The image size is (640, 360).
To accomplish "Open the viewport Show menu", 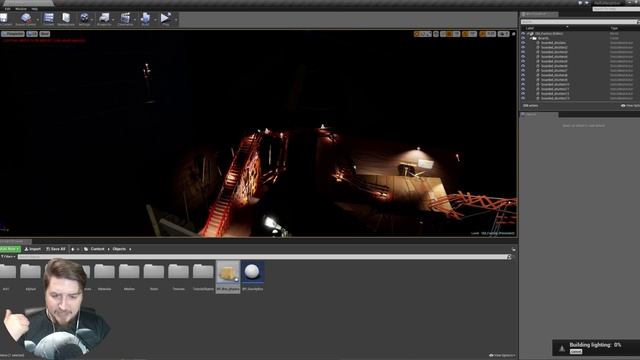I will click(x=44, y=34).
